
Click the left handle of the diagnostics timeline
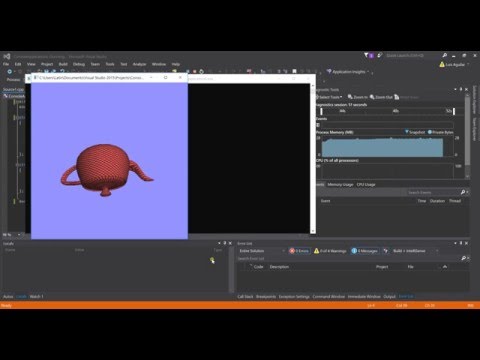321,111
